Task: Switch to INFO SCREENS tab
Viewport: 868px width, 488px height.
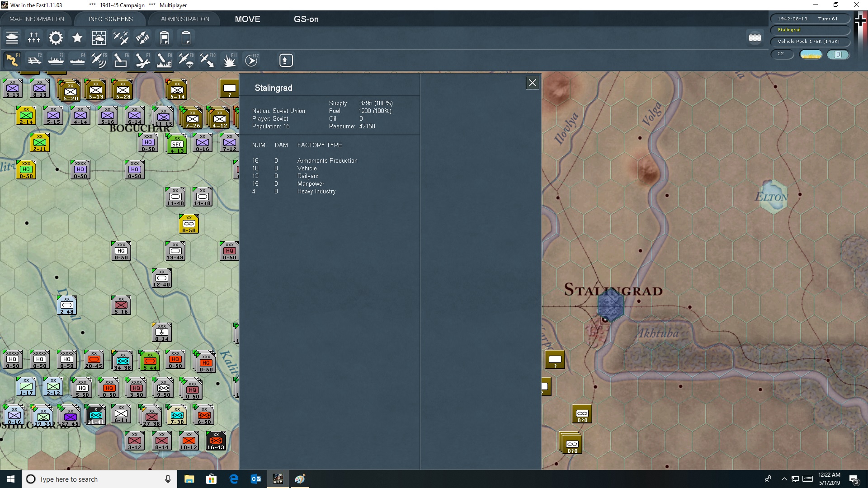Action: 111,19
